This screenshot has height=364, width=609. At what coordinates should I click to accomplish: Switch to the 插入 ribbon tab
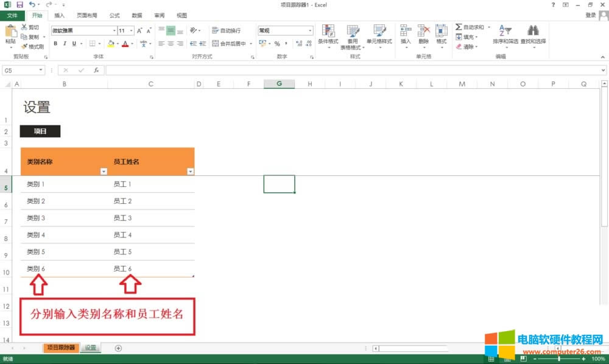click(59, 15)
